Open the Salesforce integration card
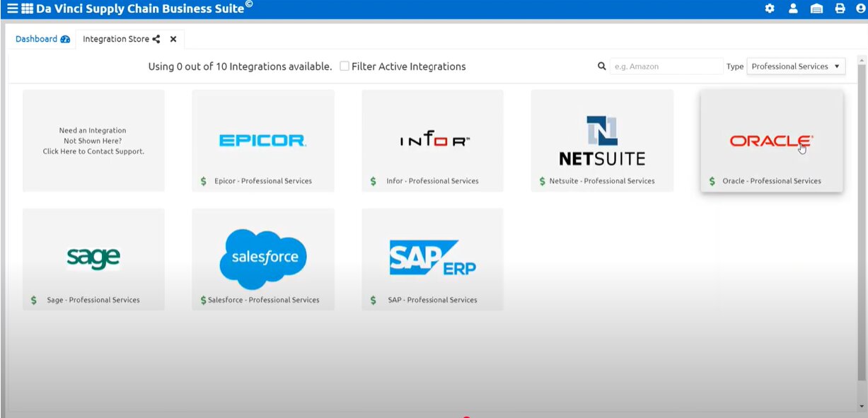868x418 pixels. click(x=262, y=259)
